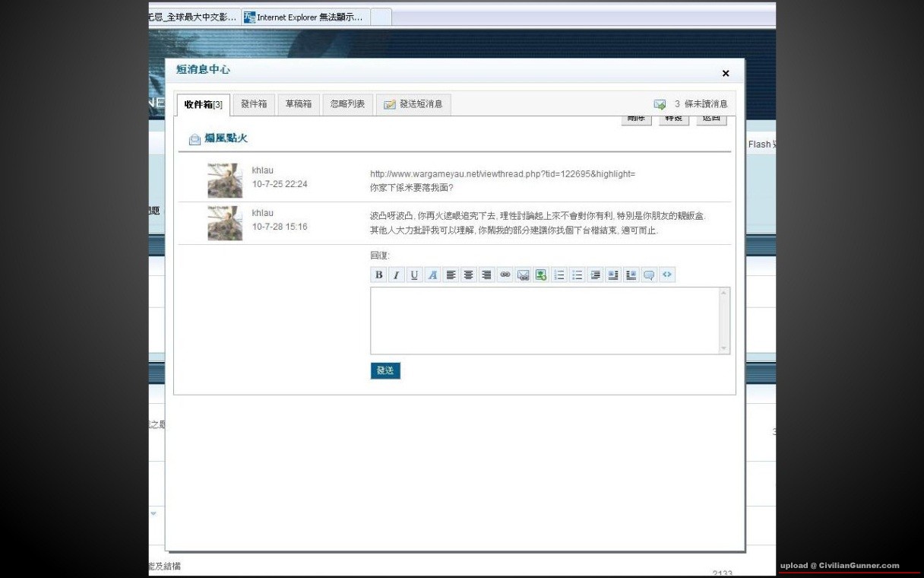Open the 草稿箱 drafts tab

[x=299, y=104]
